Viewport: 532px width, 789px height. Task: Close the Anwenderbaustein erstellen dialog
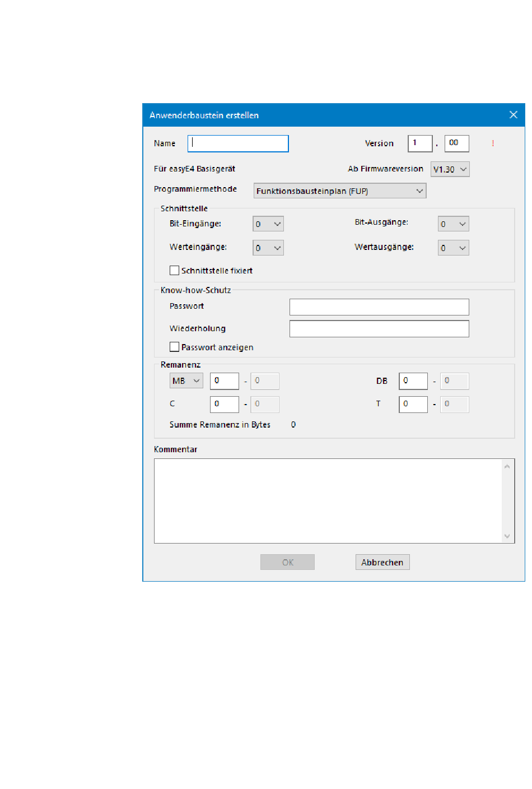pyautogui.click(x=513, y=115)
